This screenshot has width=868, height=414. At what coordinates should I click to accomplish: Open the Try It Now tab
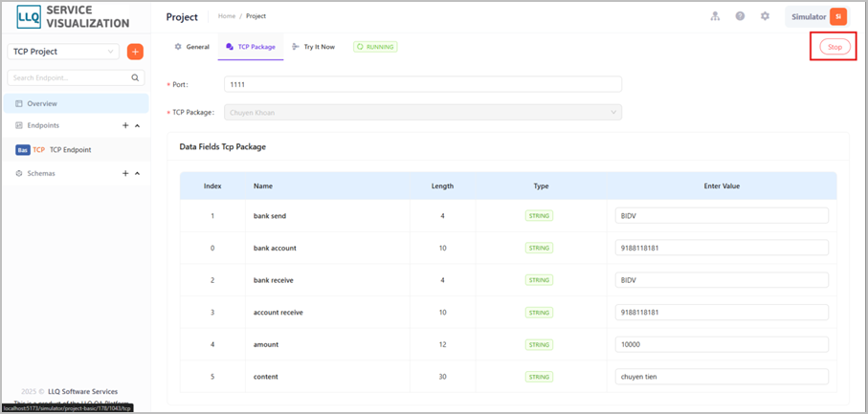click(x=313, y=47)
